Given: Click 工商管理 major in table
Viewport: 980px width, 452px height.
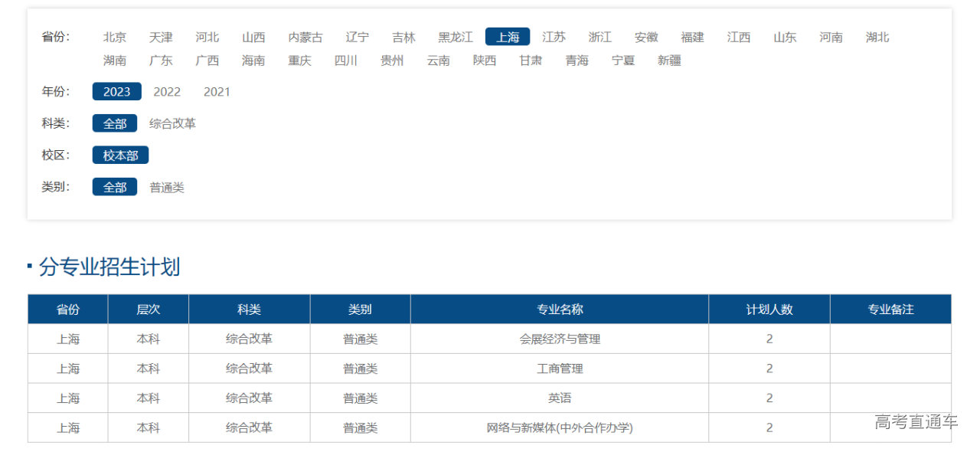Looking at the screenshot, I should pos(560,368).
